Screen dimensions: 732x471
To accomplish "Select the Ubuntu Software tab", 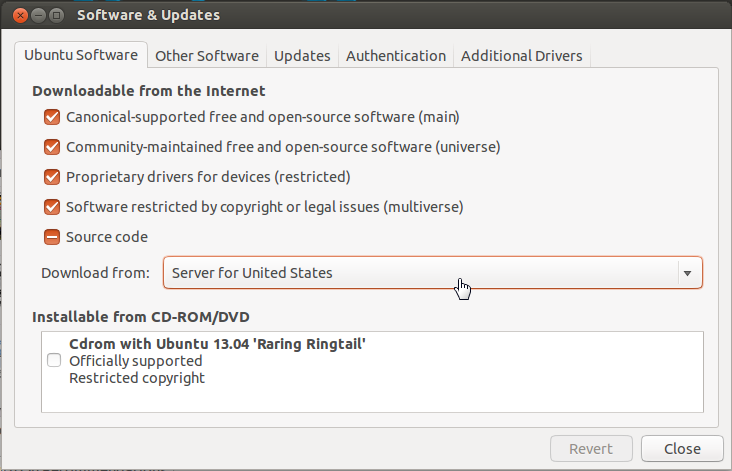I will (82, 56).
